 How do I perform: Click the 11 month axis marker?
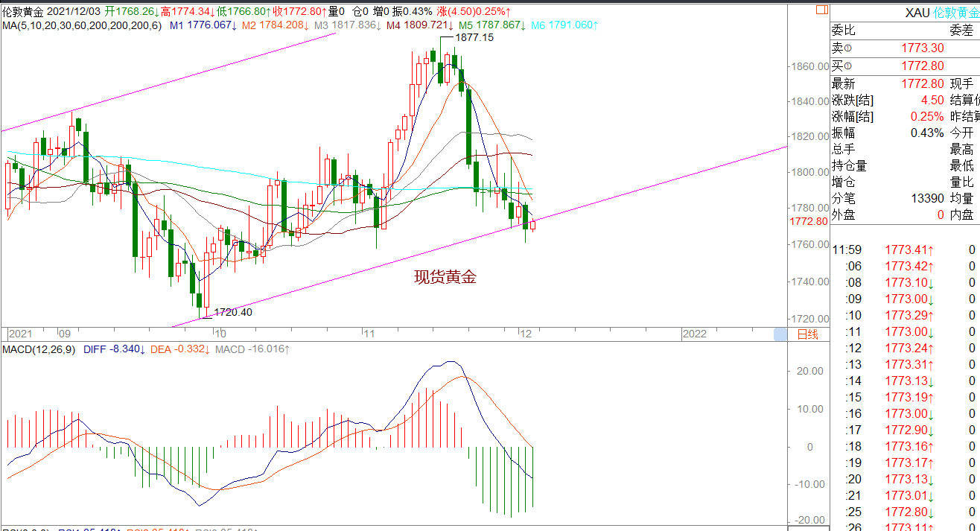(x=369, y=334)
